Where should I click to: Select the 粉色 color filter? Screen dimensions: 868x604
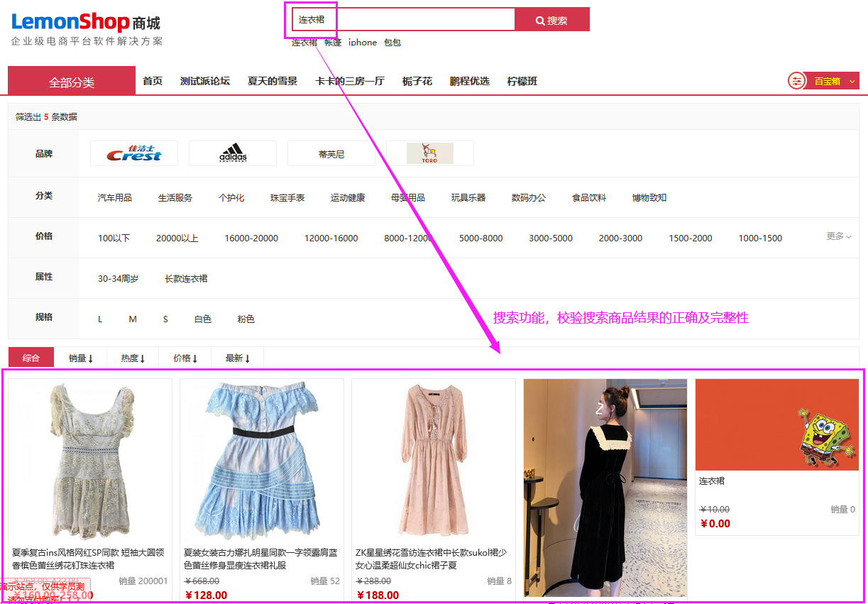point(246,319)
